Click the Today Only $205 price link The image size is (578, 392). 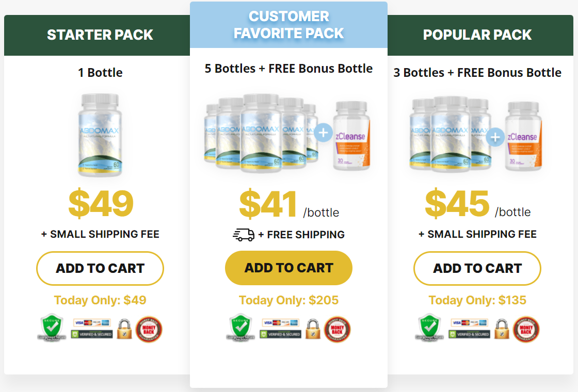point(288,300)
